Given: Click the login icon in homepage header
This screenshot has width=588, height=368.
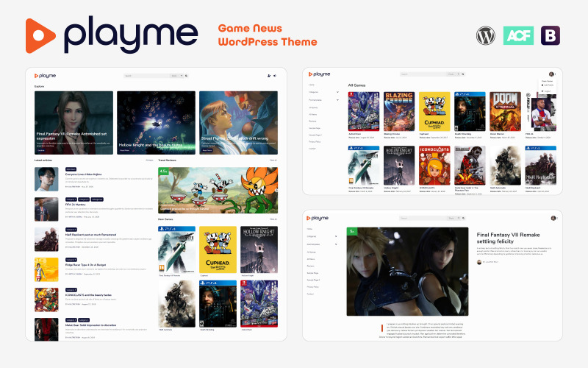Looking at the screenshot, I should pyautogui.click(x=275, y=76).
